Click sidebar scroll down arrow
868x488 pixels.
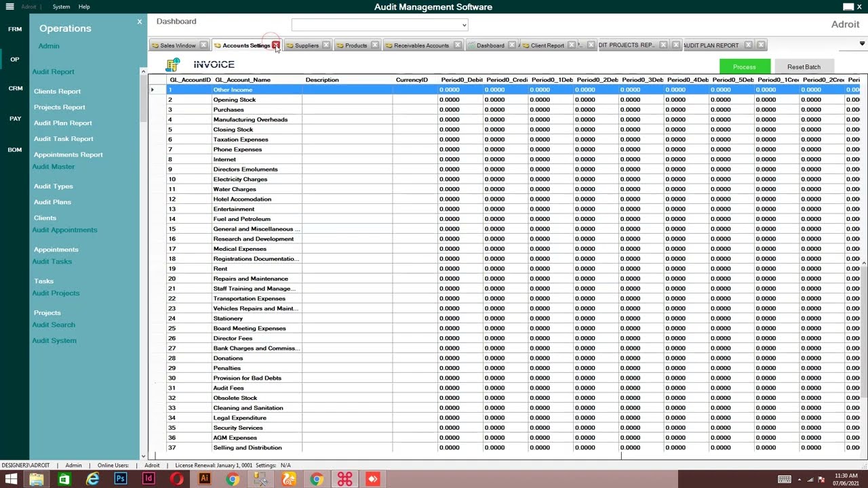point(143,456)
